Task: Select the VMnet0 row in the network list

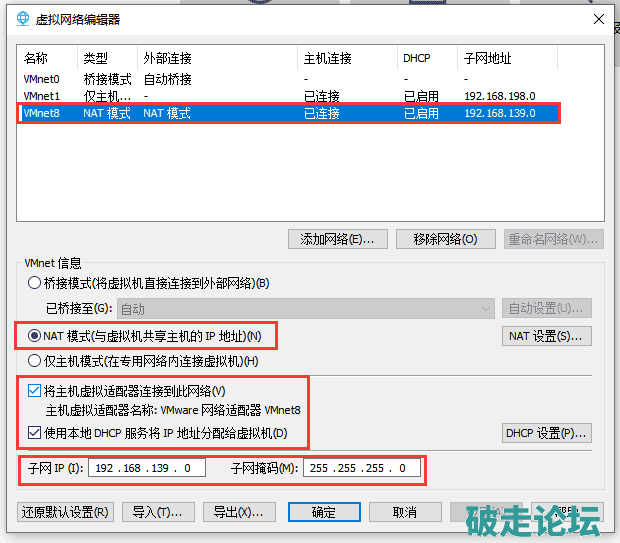Action: (x=42, y=79)
